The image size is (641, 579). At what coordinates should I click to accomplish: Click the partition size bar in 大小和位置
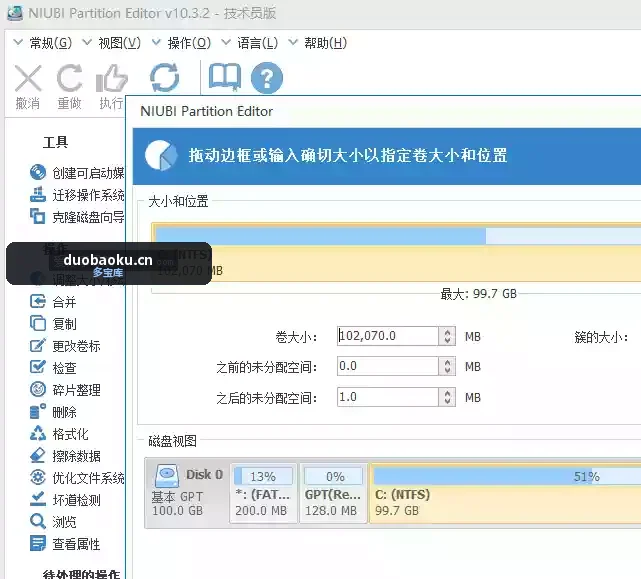click(397, 252)
